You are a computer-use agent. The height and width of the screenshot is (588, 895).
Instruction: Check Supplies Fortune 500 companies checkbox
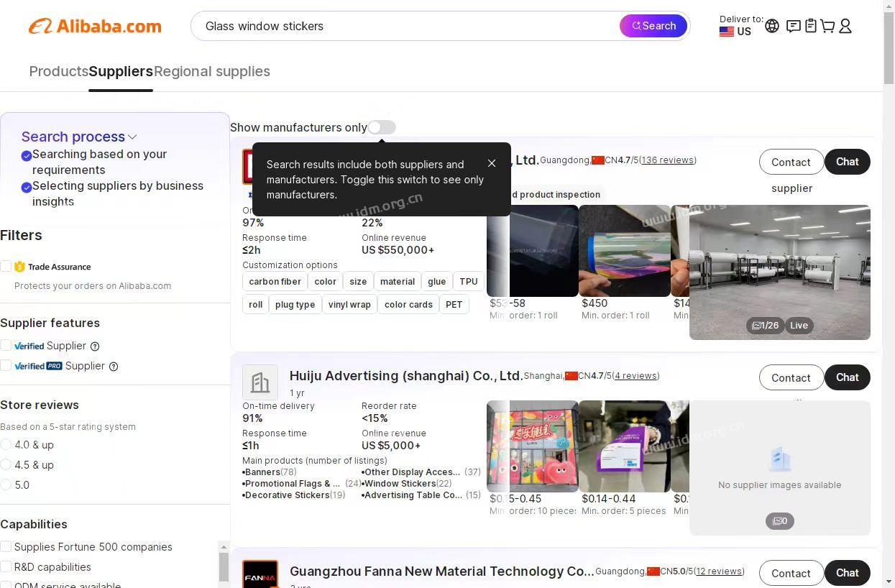click(6, 547)
